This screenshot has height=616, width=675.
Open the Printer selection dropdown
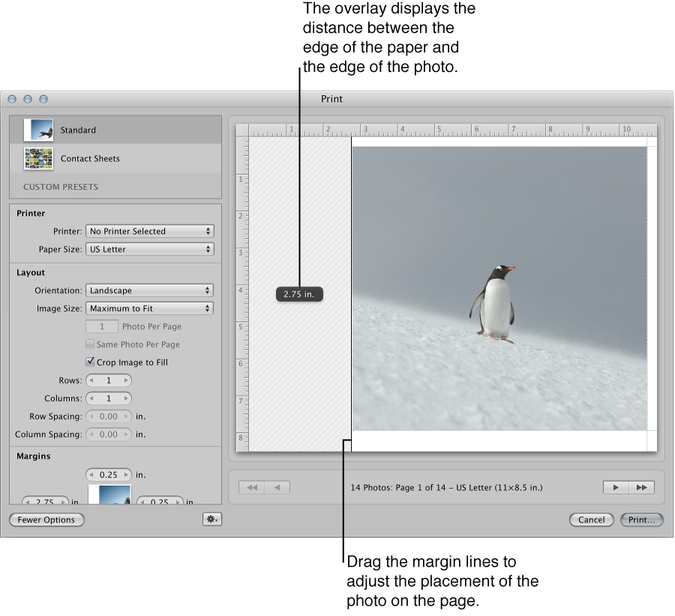pyautogui.click(x=149, y=231)
